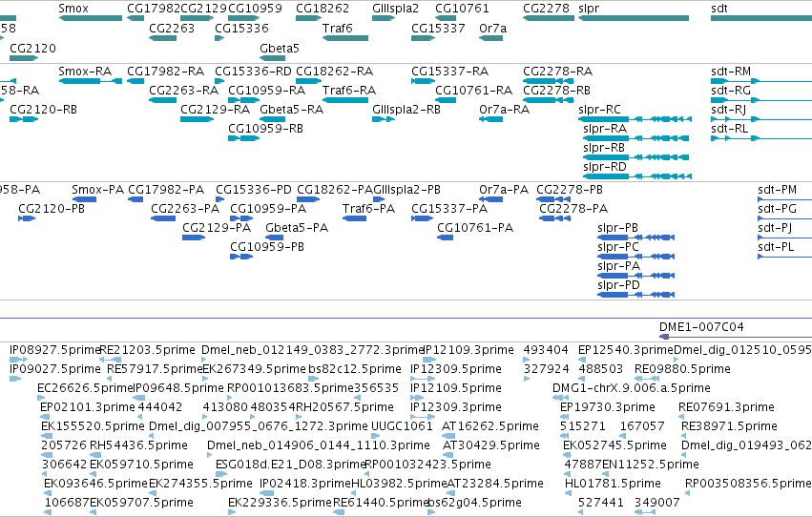Select the slpr-RA transcript label
This screenshot has height=517, width=812.
point(605,129)
